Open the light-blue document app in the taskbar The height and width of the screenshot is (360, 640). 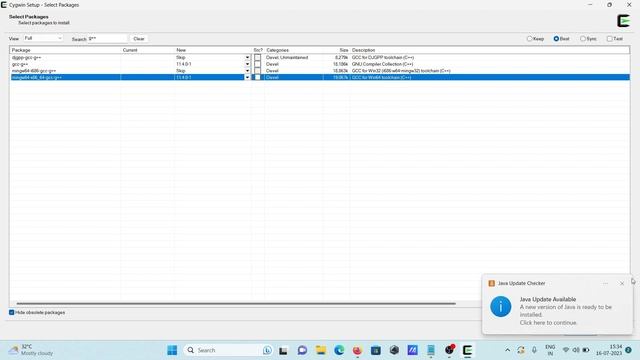pos(431,350)
